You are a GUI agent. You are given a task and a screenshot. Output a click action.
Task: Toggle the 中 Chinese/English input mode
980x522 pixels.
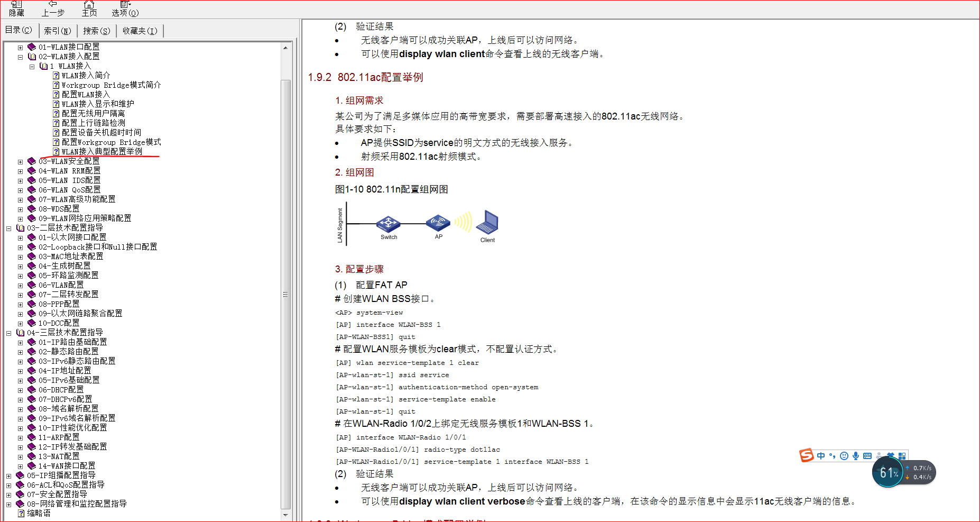click(821, 456)
